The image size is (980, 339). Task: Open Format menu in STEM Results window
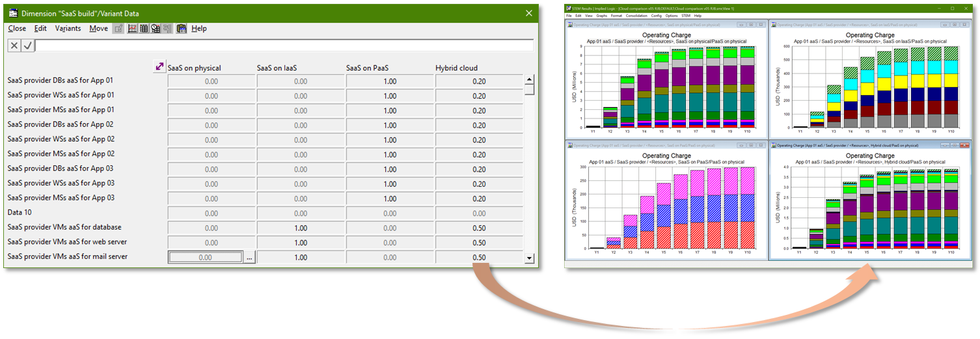[616, 16]
